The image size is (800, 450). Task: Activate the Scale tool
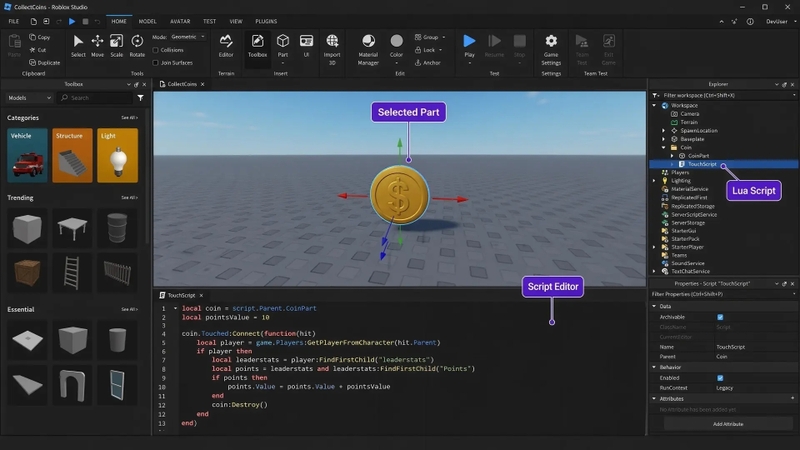[x=116, y=45]
